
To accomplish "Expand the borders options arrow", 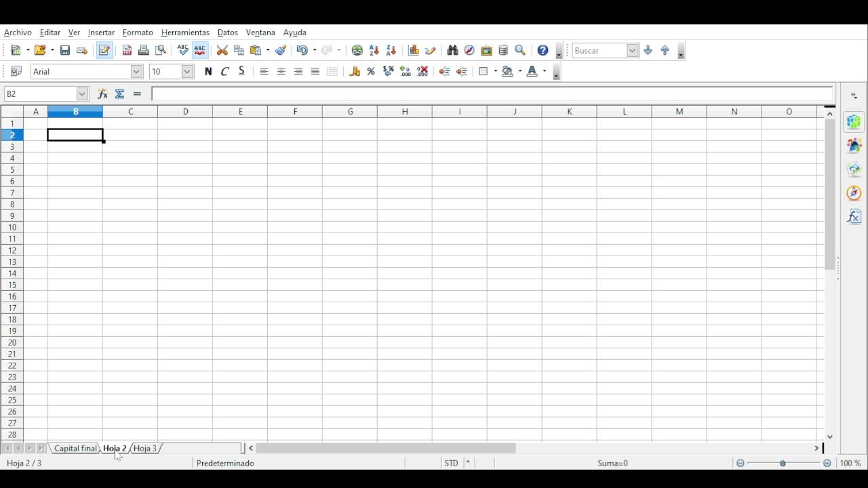I will click(496, 71).
